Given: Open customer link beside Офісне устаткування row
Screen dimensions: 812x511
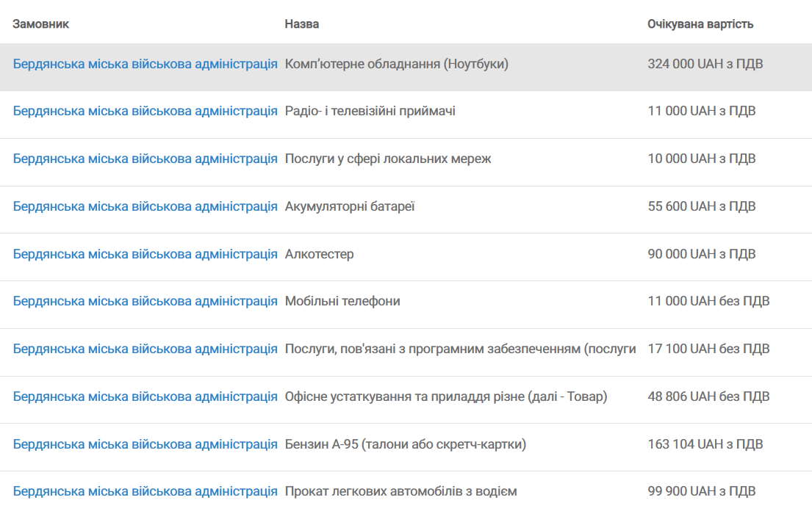Looking at the screenshot, I should [145, 396].
